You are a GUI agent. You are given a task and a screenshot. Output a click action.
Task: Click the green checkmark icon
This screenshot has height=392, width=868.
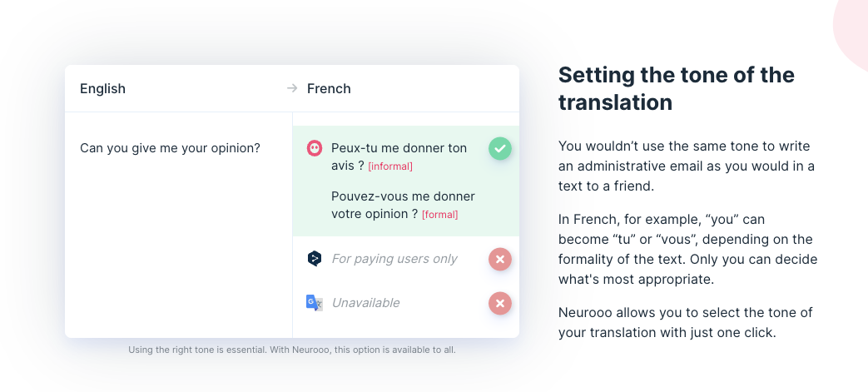[x=499, y=149]
